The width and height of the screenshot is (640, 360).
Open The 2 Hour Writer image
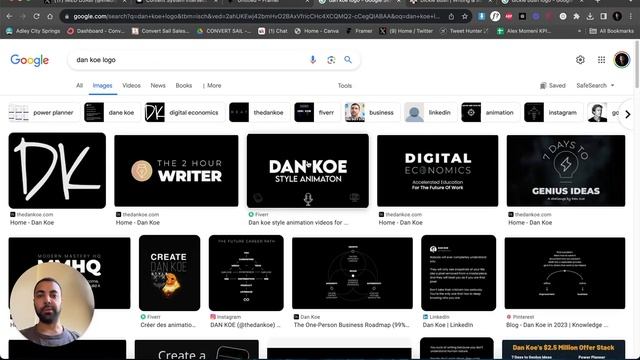(176, 171)
